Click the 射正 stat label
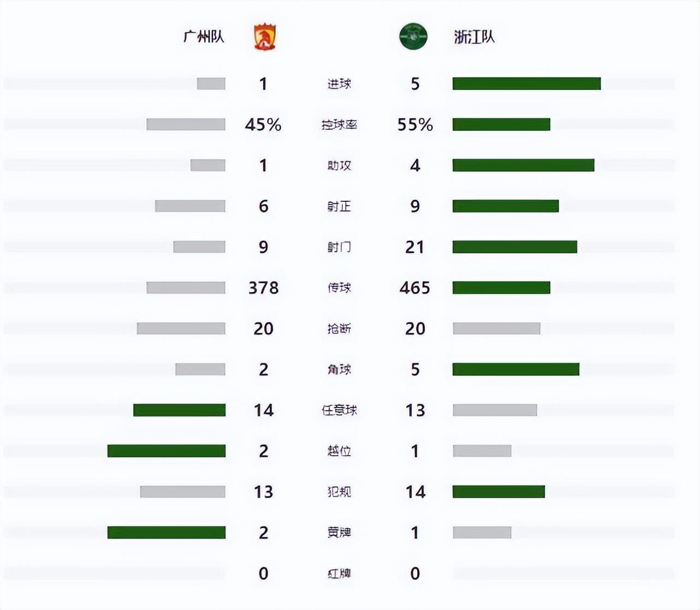Screen dimensions: 700x610 pos(339,206)
